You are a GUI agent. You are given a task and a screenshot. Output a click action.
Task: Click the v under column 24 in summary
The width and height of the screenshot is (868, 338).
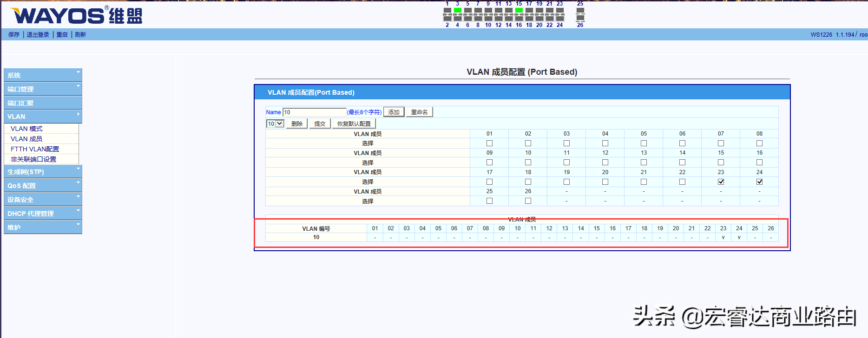pos(739,237)
